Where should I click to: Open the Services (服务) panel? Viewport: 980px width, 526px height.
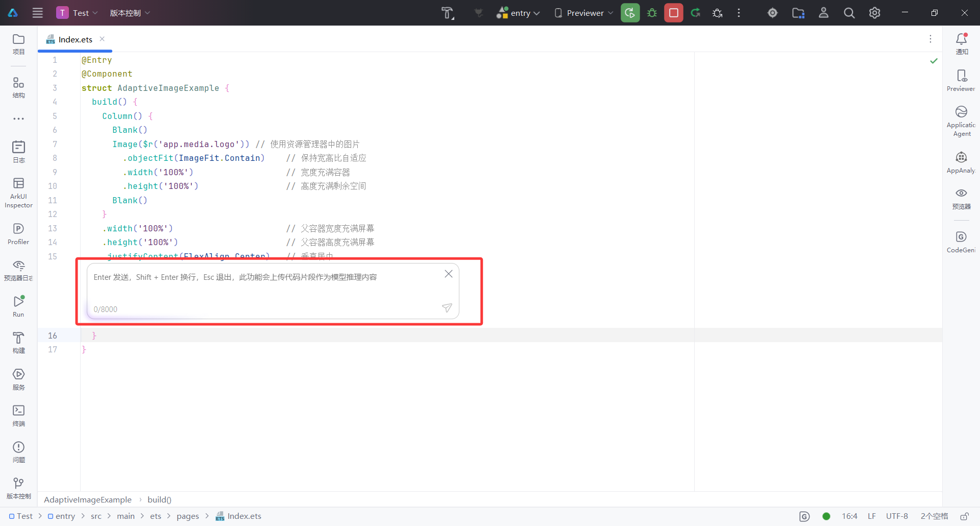18,379
